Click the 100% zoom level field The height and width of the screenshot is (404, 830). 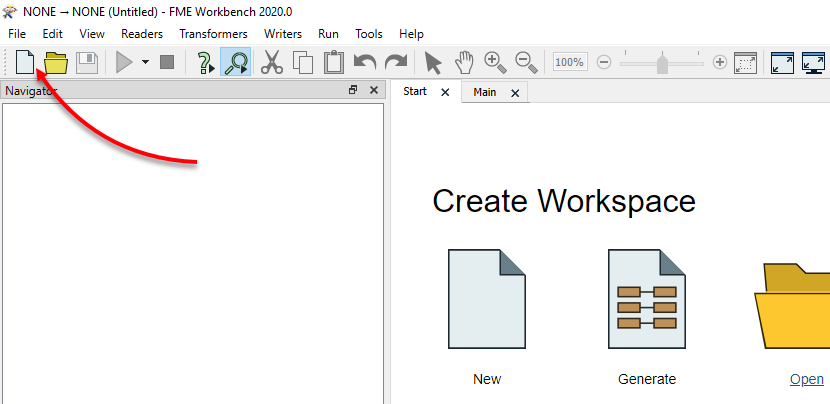click(x=570, y=62)
